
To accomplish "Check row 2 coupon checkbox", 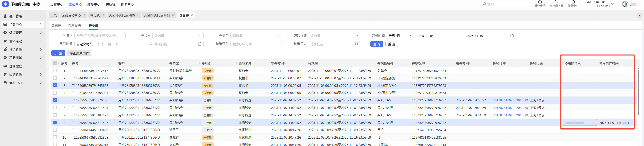I will [x=55, y=78].
